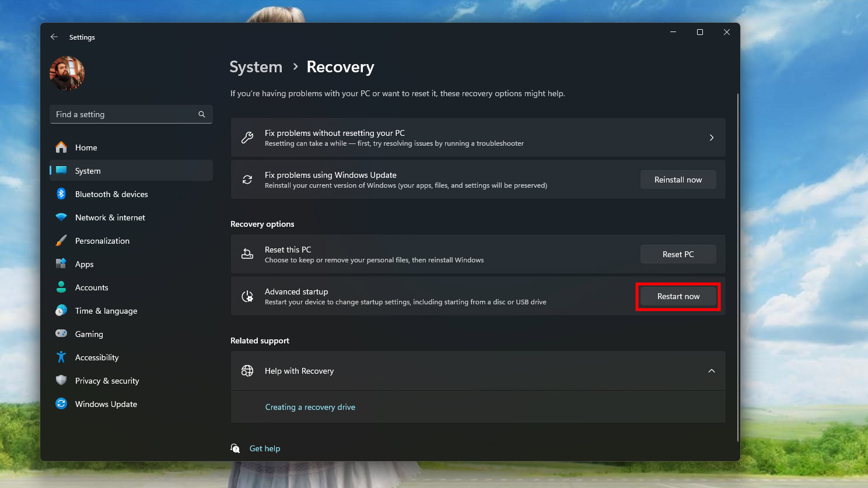Image resolution: width=868 pixels, height=488 pixels.
Task: Open the Home settings page
Action: click(131, 148)
